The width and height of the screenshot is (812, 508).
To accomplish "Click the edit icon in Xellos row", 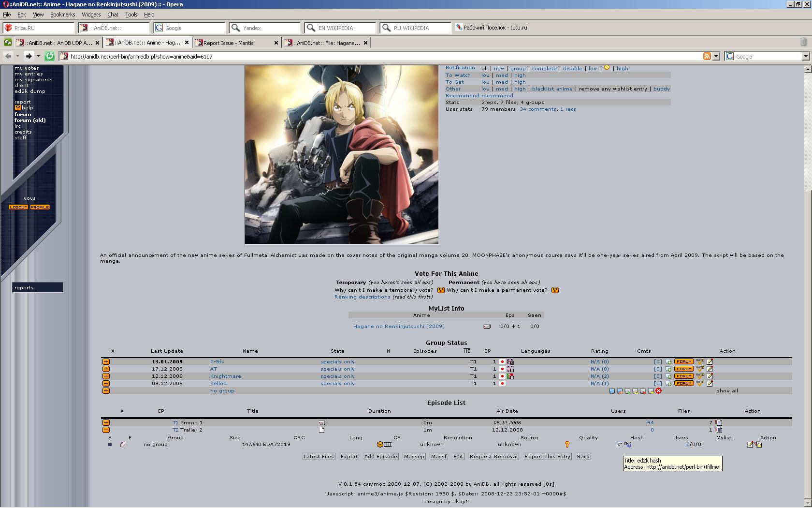I will pyautogui.click(x=710, y=384).
